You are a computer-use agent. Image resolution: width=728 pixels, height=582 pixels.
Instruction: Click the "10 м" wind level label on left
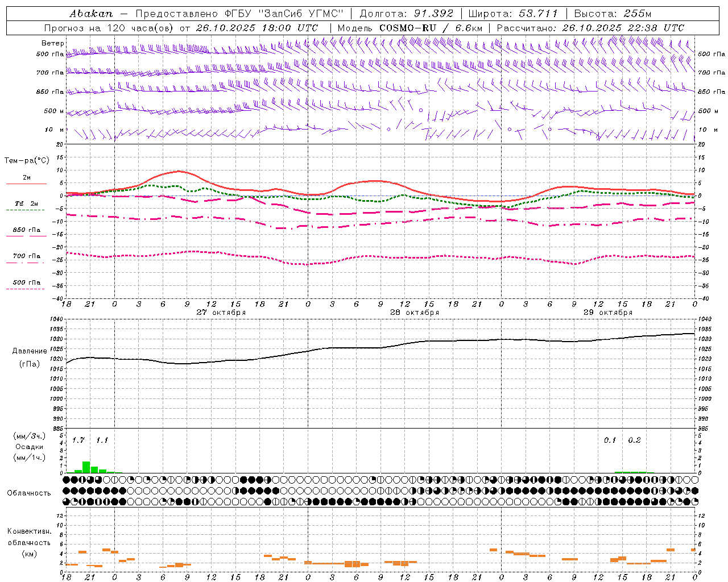(x=55, y=130)
